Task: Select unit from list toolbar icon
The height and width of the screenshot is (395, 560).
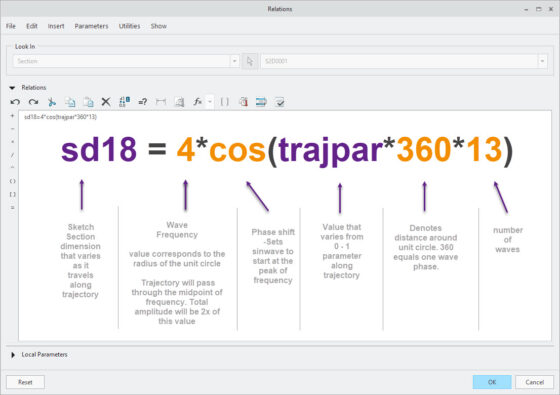Action: [x=244, y=102]
